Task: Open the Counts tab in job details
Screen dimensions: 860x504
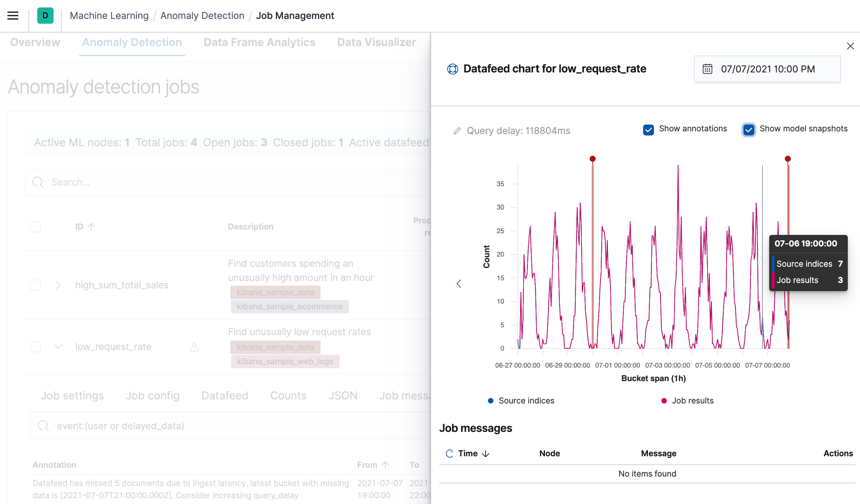Action: coord(288,396)
